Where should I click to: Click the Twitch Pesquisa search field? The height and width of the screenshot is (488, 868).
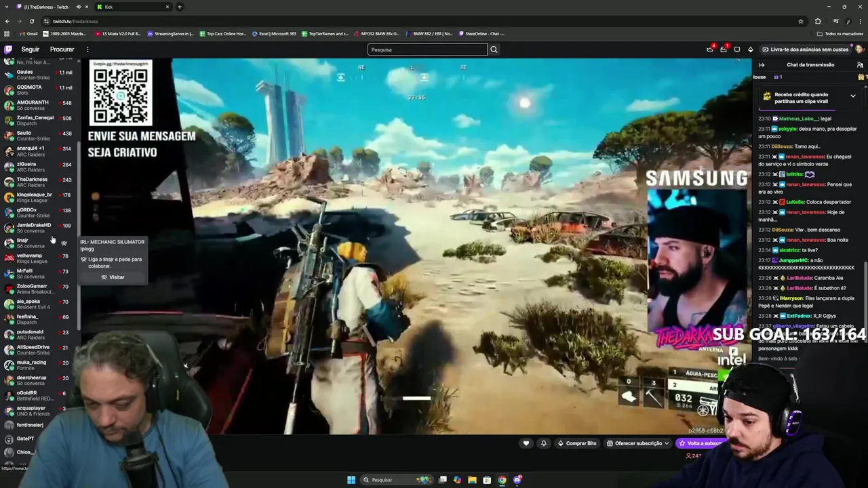427,49
